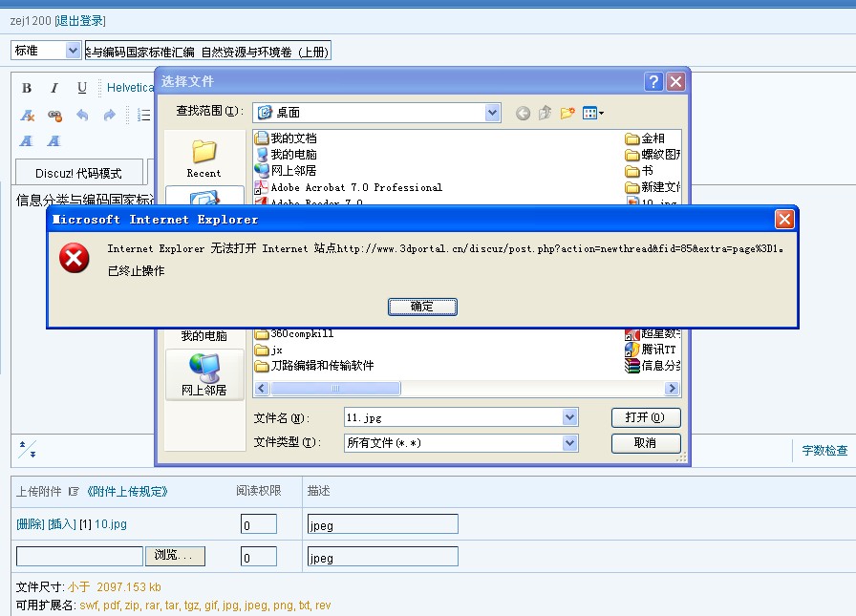
Task: Close the Microsoft Internet Explorer alert
Action: pos(784,220)
